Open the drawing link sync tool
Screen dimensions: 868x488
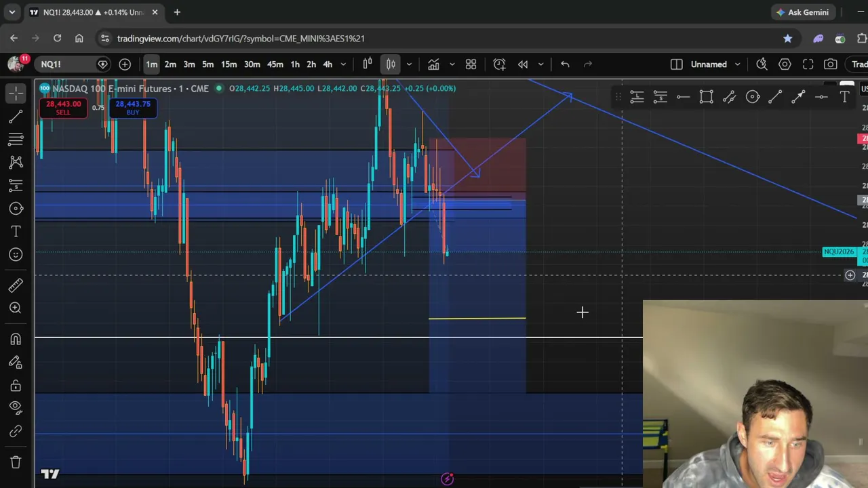pos(16,431)
